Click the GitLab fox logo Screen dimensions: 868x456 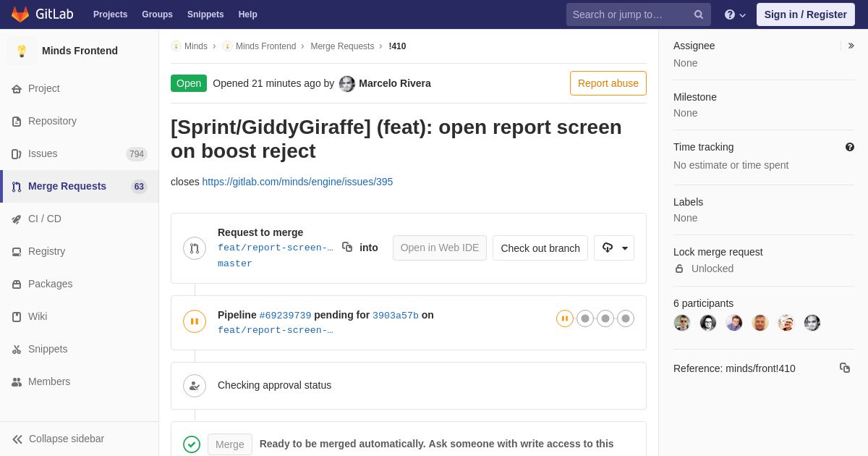(x=20, y=14)
